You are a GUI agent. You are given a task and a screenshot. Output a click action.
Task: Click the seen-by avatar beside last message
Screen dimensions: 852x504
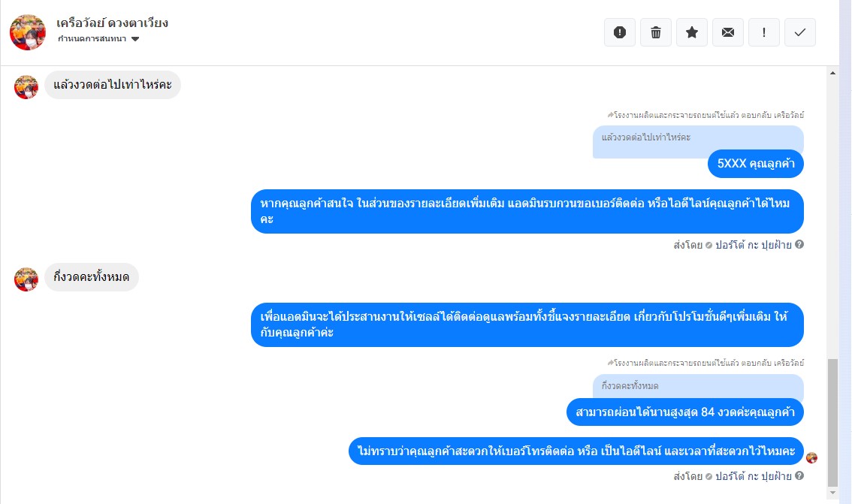click(811, 458)
